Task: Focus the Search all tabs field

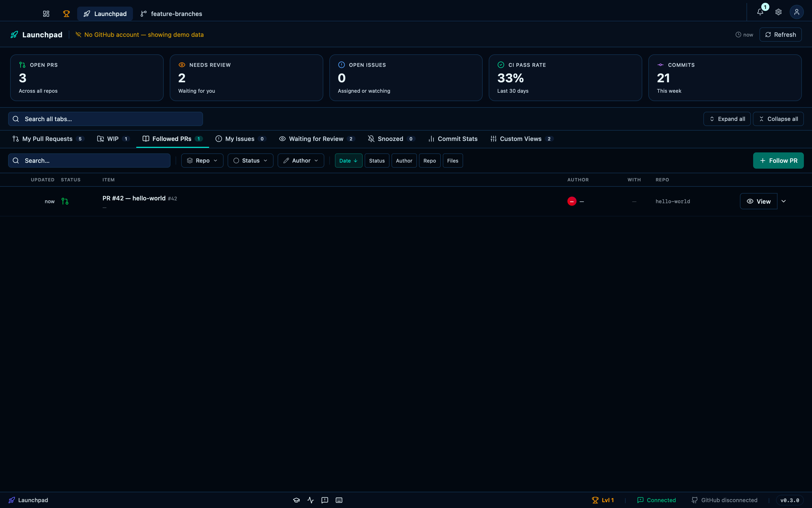Action: pyautogui.click(x=105, y=119)
